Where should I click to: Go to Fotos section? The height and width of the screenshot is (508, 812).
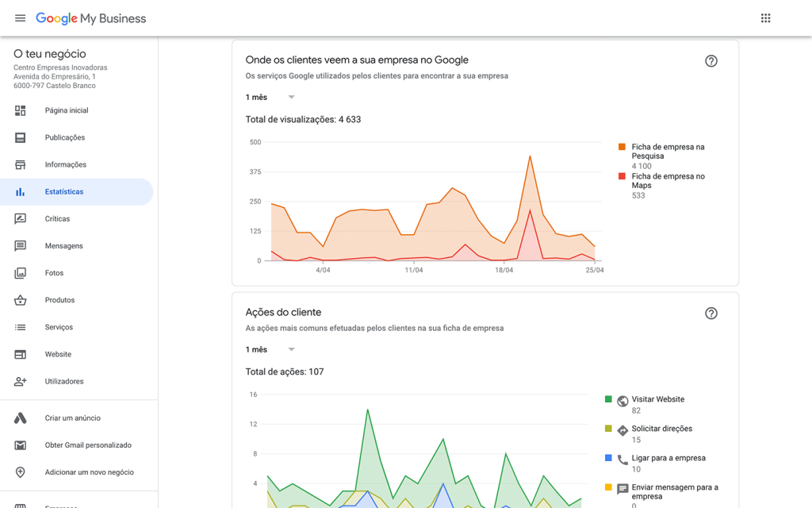tap(54, 273)
